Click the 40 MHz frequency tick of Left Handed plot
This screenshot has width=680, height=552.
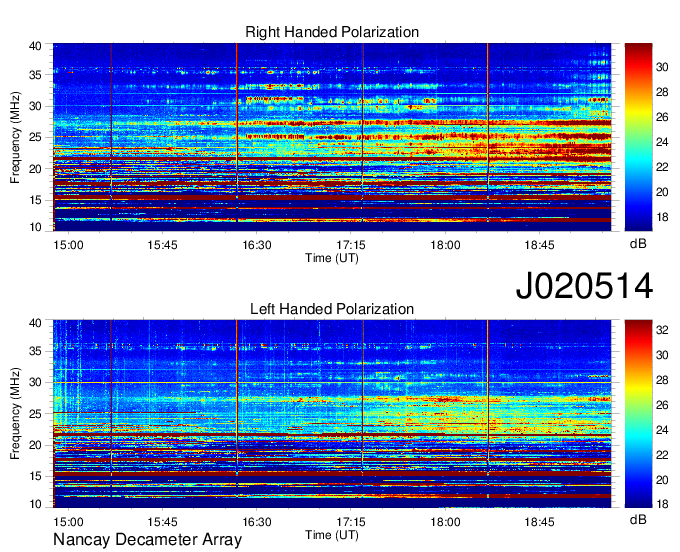coord(35,323)
